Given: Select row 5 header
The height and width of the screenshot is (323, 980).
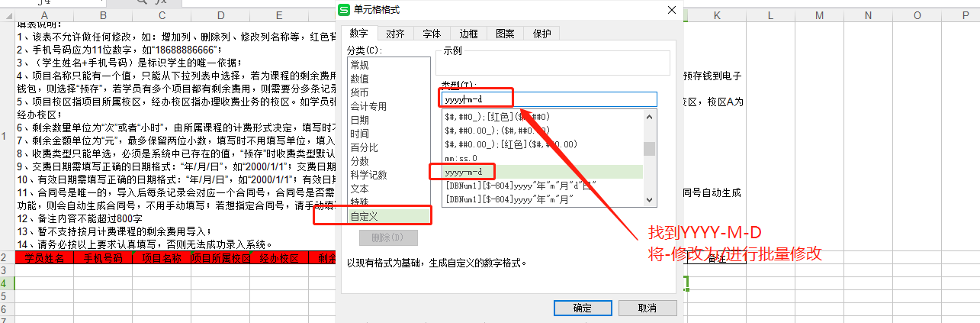Looking at the screenshot, I should point(7,296).
